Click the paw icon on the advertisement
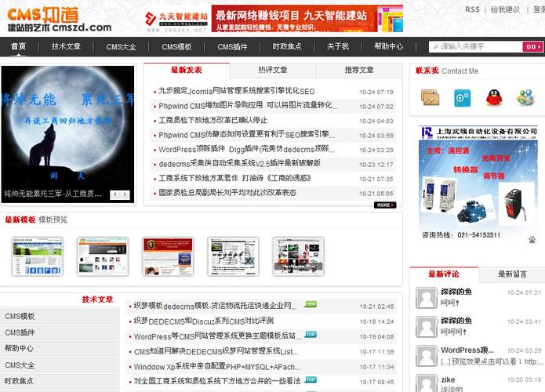 pyautogui.click(x=532, y=239)
